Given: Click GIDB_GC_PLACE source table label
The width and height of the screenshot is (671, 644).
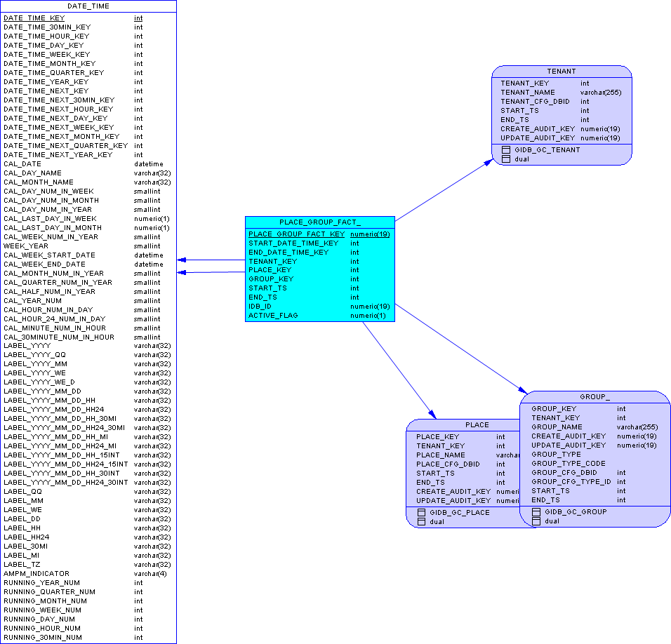Looking at the screenshot, I should click(460, 513).
